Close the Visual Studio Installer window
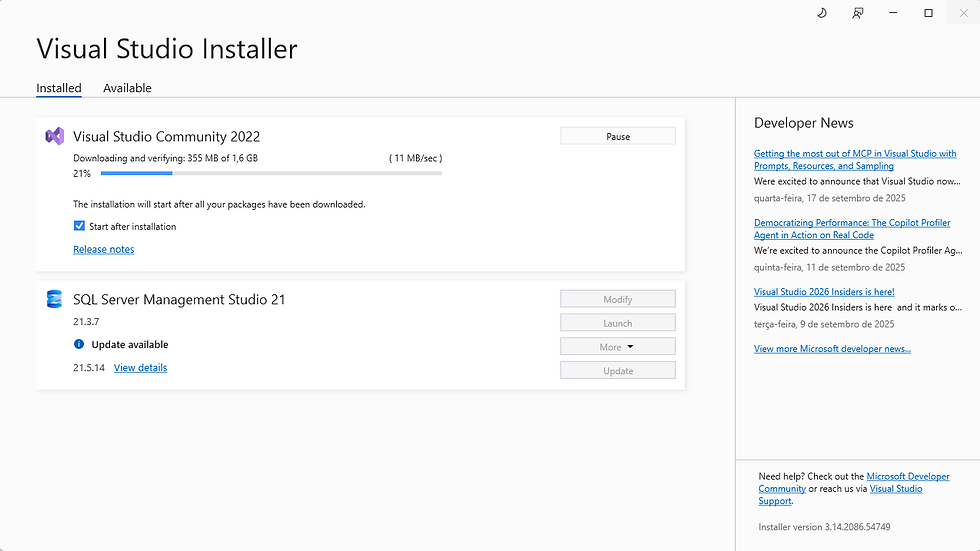 coord(963,13)
